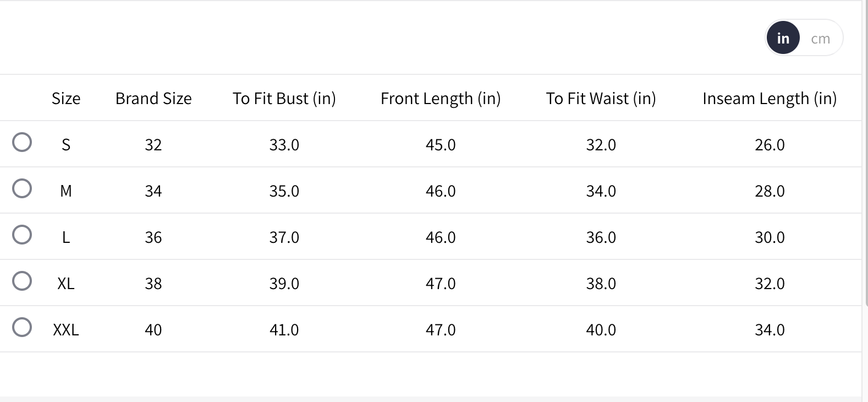Click front length 45.0 in the S row
Viewport: 868px width, 402px height.
point(441,145)
